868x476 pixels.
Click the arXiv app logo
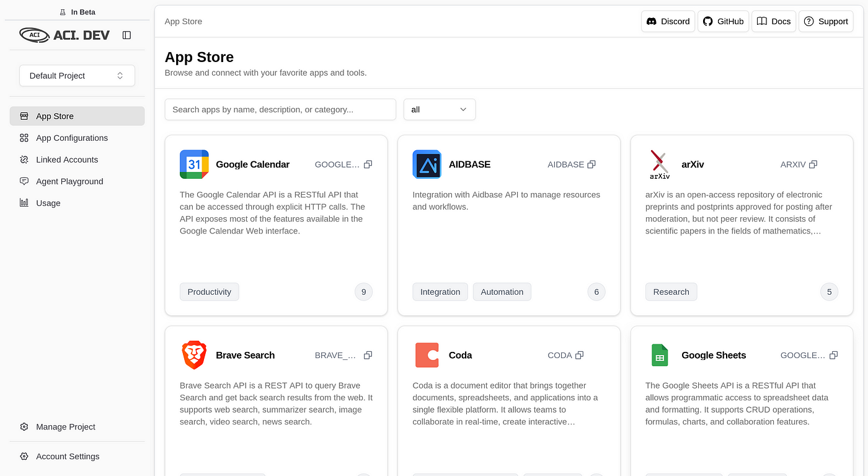click(660, 164)
